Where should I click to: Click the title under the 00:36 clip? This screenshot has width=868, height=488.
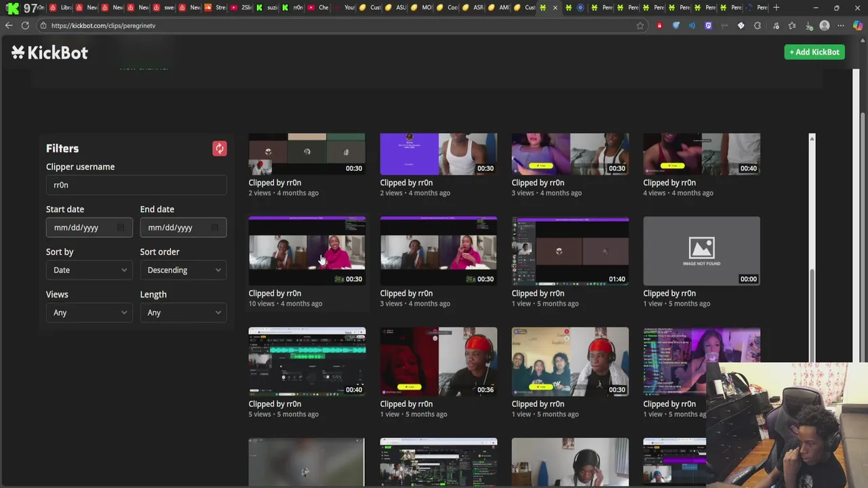point(406,404)
